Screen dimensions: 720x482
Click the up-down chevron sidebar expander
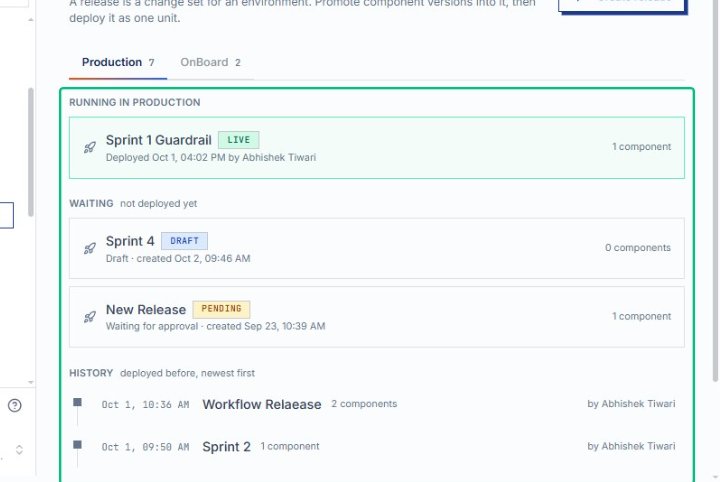pyautogui.click(x=19, y=449)
